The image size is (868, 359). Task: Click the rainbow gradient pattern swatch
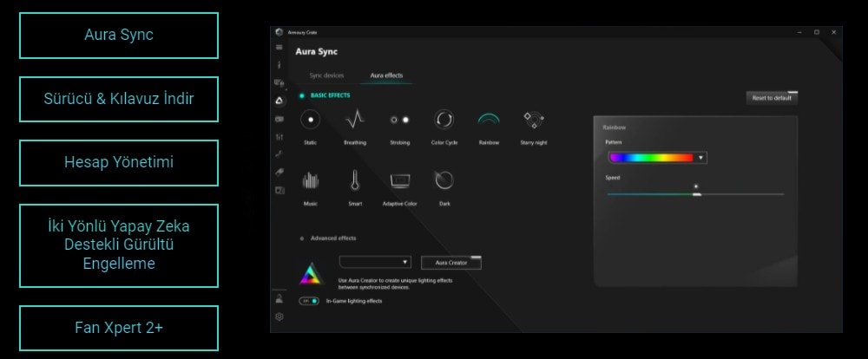coord(652,158)
